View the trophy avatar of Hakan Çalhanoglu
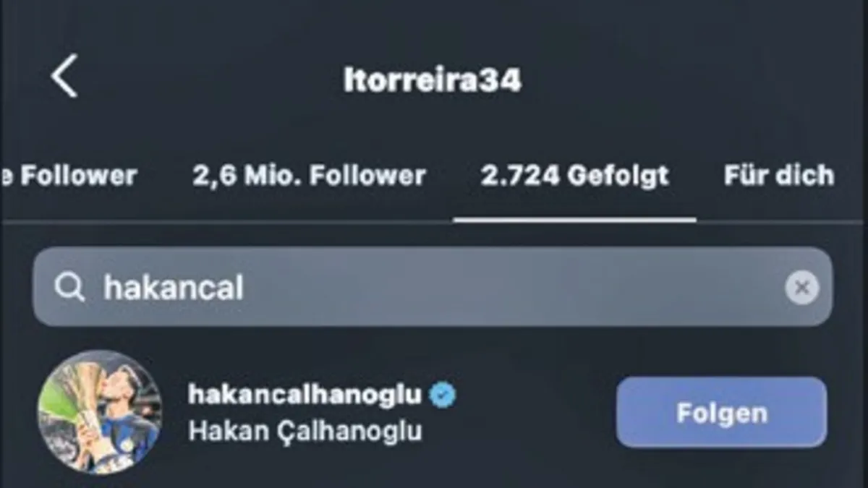 point(100,413)
